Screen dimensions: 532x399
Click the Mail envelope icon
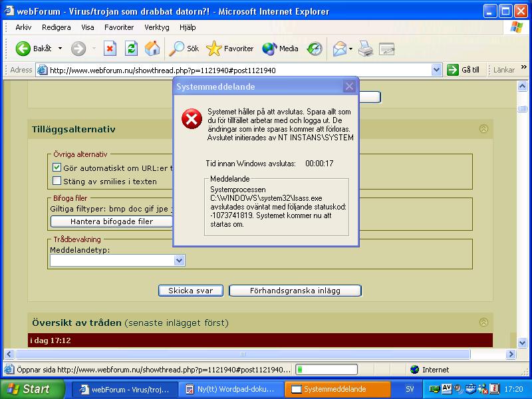click(340, 49)
